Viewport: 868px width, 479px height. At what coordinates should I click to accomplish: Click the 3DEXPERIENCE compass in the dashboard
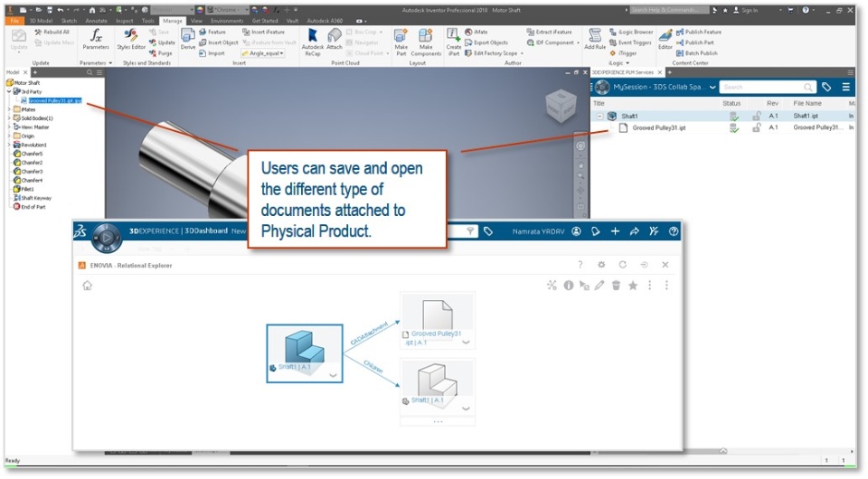coord(107,238)
